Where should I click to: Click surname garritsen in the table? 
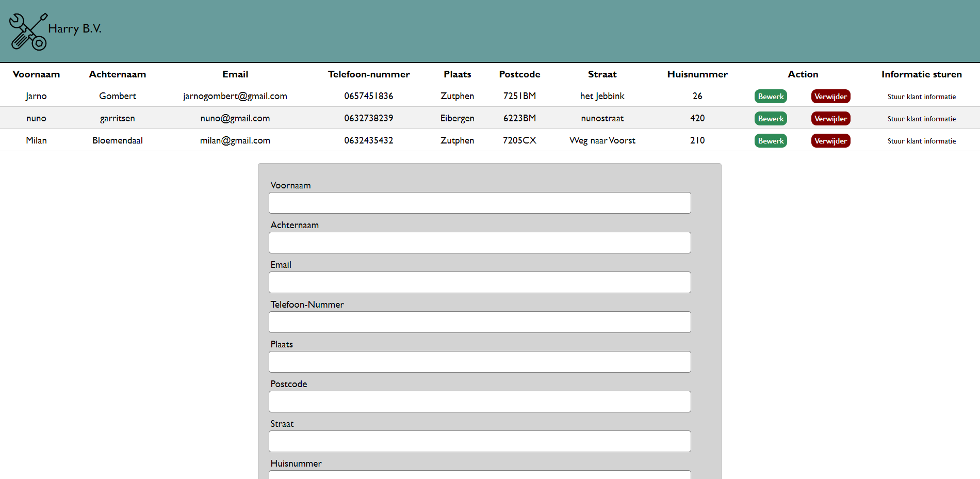[118, 118]
